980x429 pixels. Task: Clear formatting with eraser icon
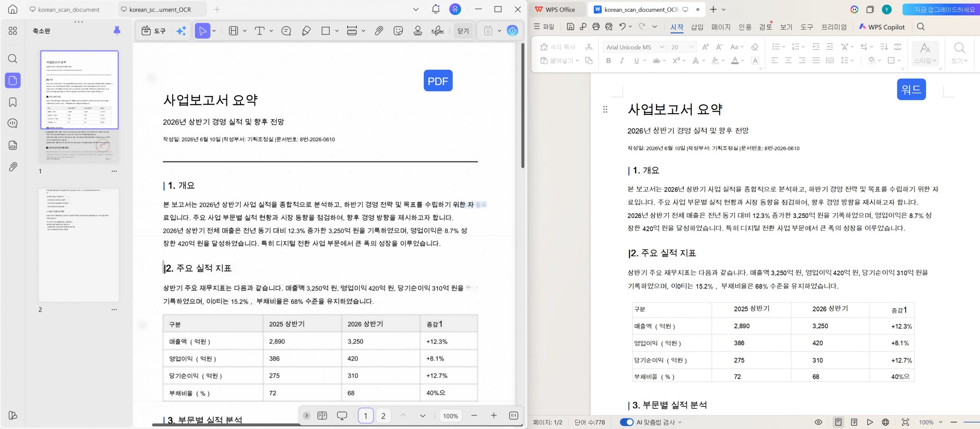click(x=755, y=47)
